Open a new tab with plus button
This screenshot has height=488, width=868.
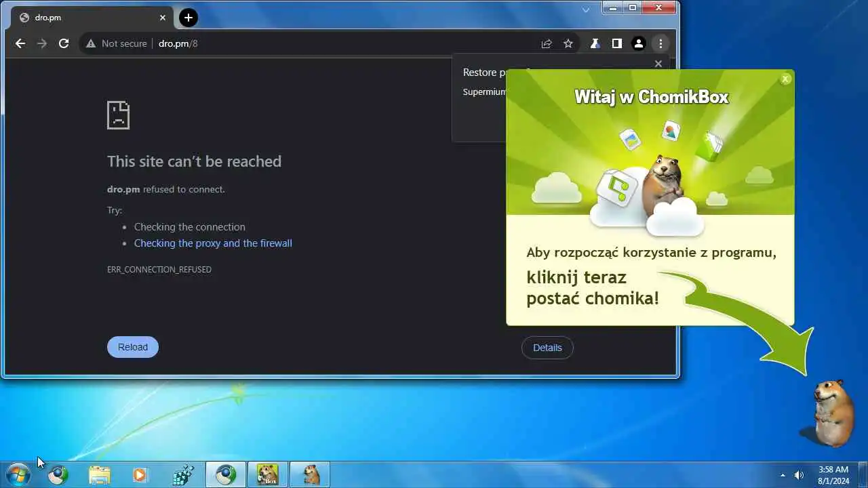coord(189,18)
